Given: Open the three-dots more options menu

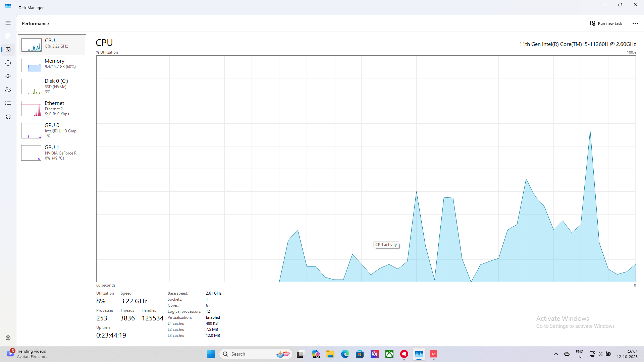Looking at the screenshot, I should 635,23.
